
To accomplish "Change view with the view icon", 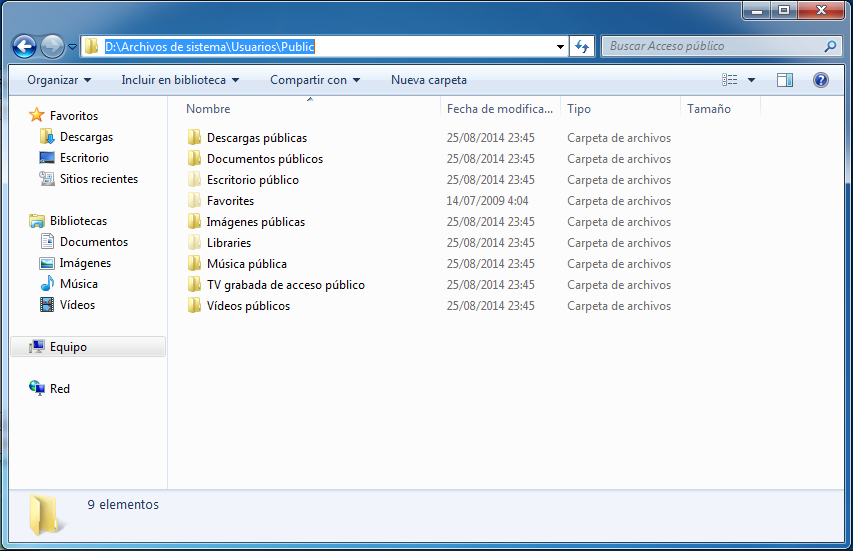I will 730,80.
